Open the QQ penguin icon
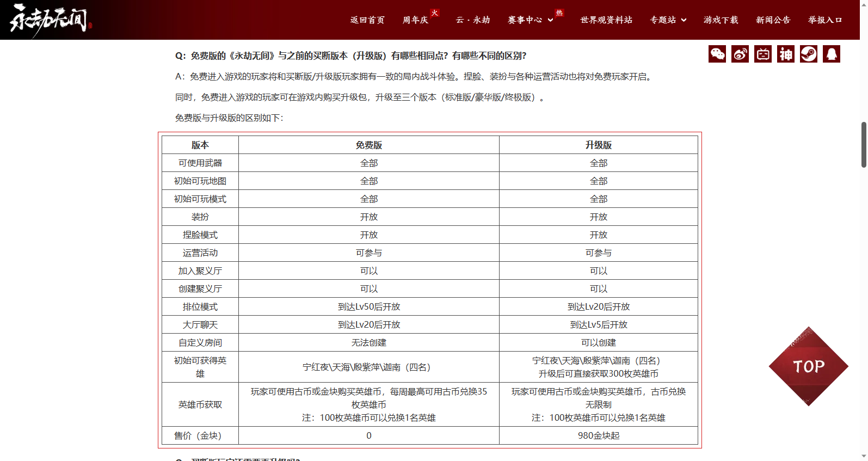Viewport: 868px width, 461px height. click(832, 54)
